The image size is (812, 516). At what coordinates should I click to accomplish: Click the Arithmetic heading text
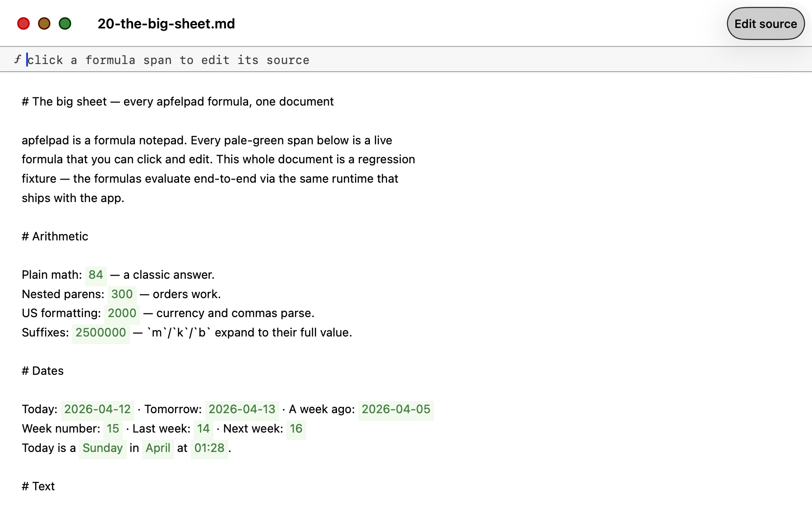point(55,236)
